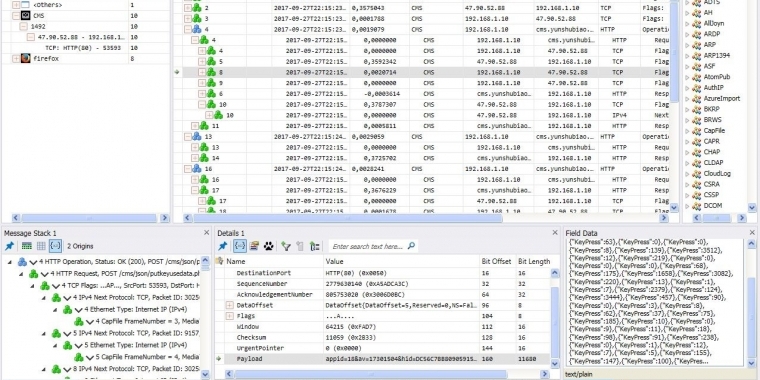Click the text/plain label under Field Data
Viewport: 760px width, 380px height.
pyautogui.click(x=580, y=375)
